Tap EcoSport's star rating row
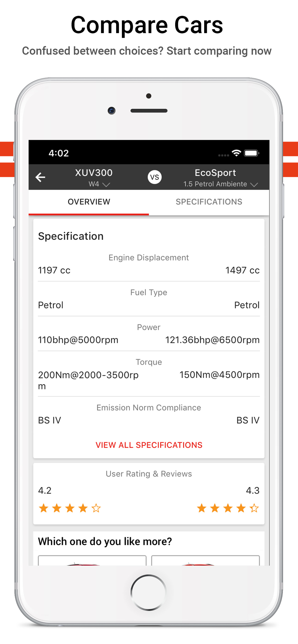Image resolution: width=298 pixels, height=644 pixels. (x=228, y=508)
